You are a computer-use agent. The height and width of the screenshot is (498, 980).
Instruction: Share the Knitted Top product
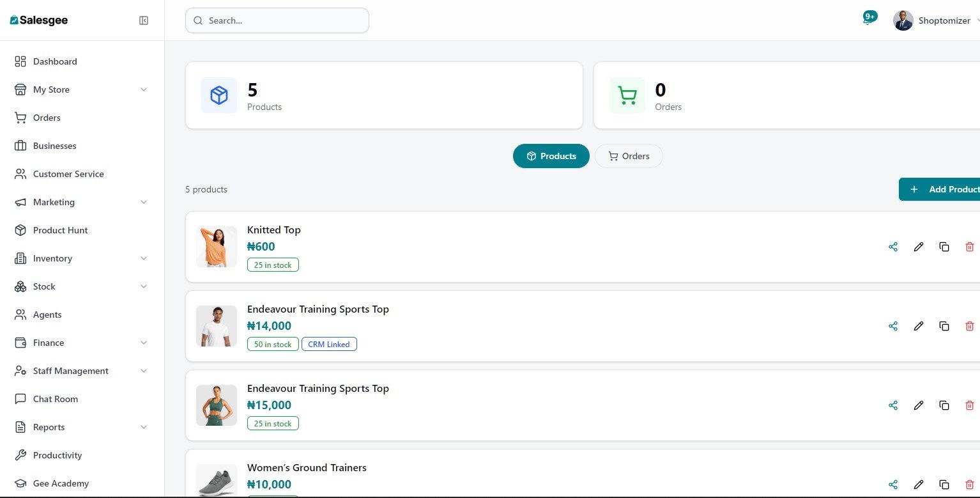pyautogui.click(x=893, y=247)
